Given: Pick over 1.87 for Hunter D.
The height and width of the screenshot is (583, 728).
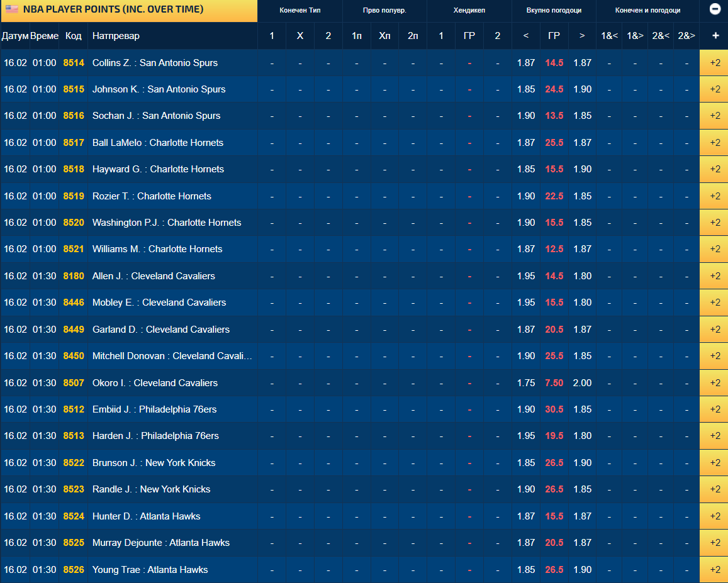Looking at the screenshot, I should coord(582,516).
